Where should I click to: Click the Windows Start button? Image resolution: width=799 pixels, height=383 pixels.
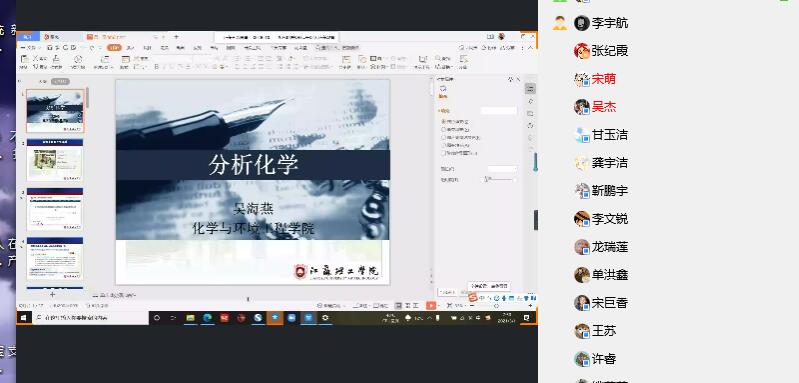23,318
